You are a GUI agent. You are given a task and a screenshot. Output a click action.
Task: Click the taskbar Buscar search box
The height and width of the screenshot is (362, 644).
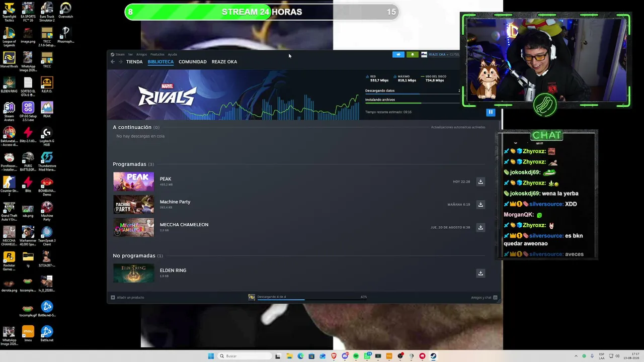coord(244,356)
